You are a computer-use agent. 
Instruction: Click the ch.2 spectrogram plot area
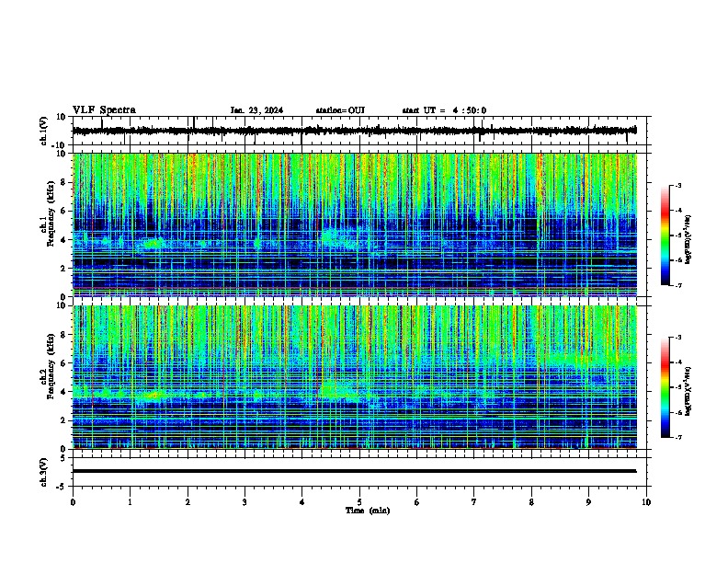355,377
